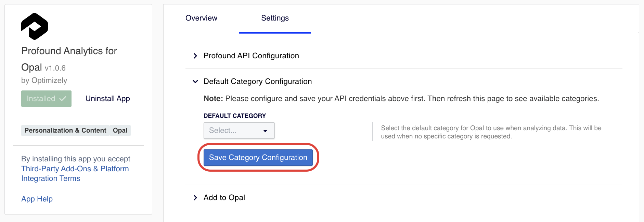Collapse the Default Category Configuration section
The image size is (644, 222).
257,82
